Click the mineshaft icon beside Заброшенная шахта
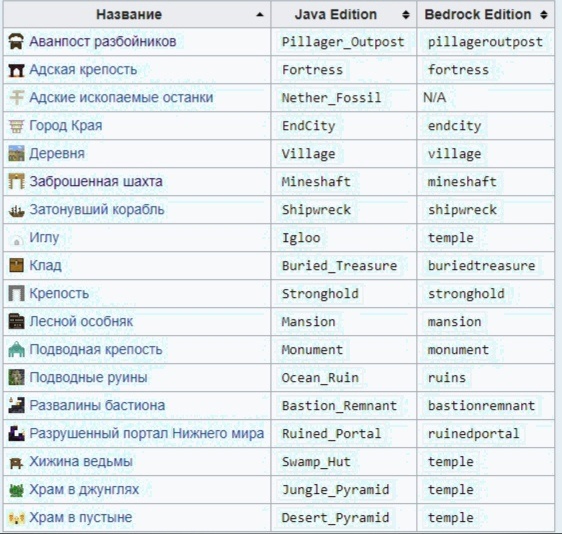This screenshot has width=562, height=534. click(x=16, y=182)
